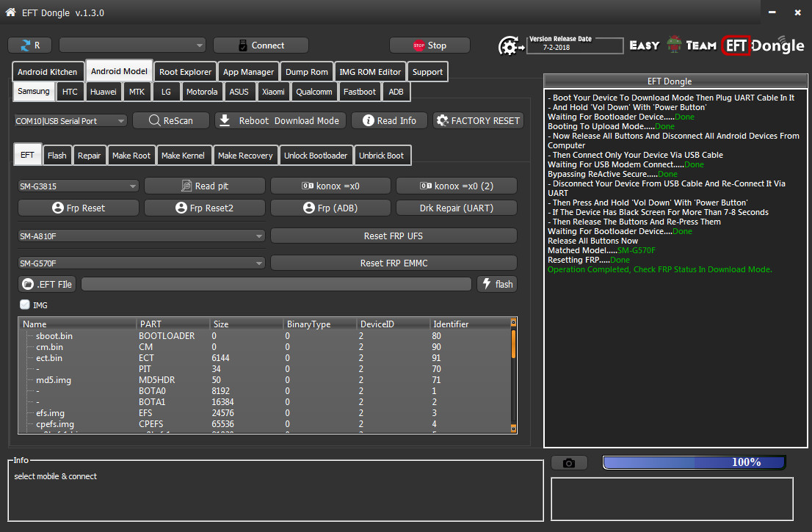Click the partition table vertical scrollbar
The image size is (812, 532).
pos(513,375)
